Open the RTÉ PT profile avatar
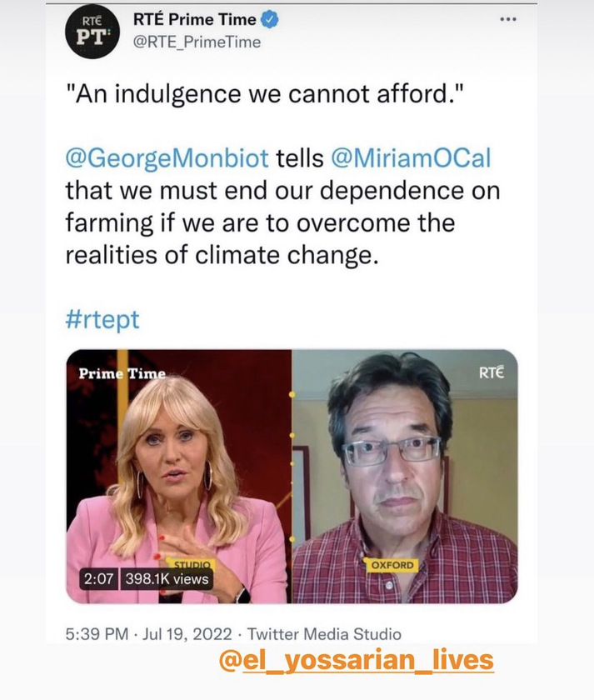The width and height of the screenshot is (594, 700). [x=92, y=33]
